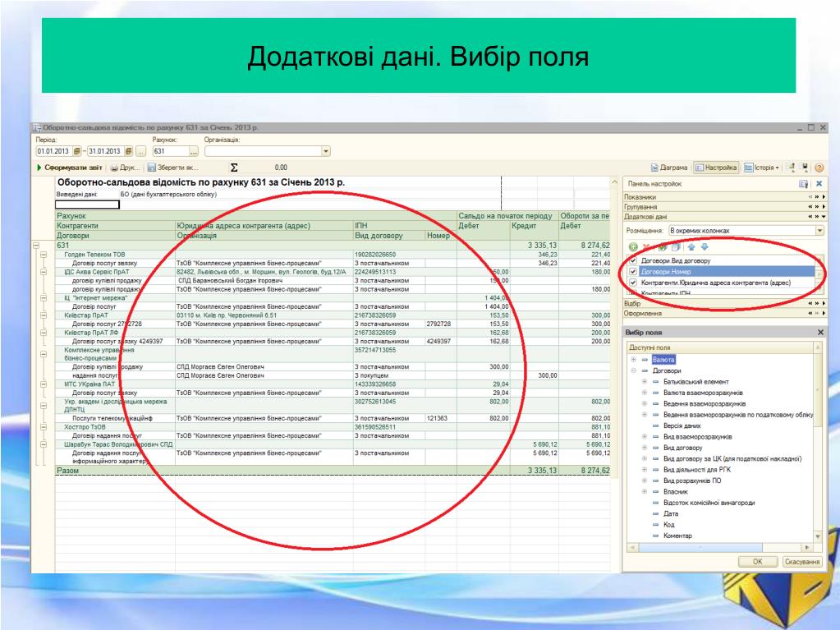
Task: Select Коментар field in available fields
Action: point(677,536)
